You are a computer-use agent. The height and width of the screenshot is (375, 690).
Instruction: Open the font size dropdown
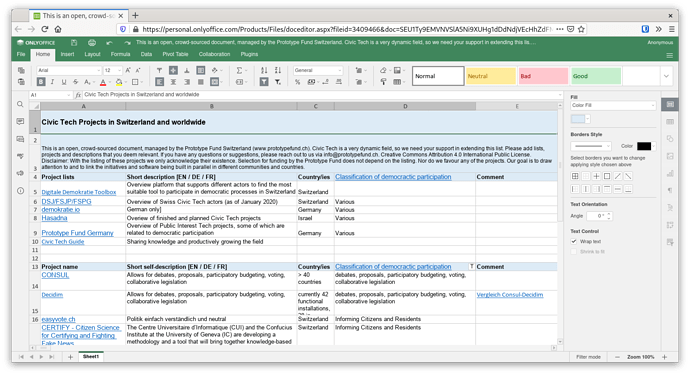click(119, 70)
